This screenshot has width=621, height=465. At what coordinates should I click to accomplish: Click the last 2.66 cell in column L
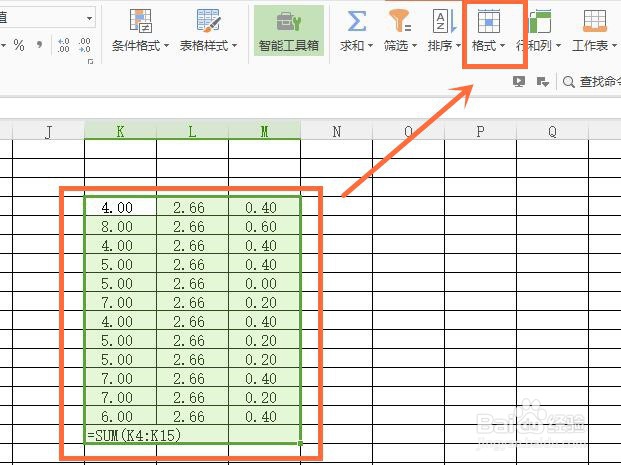[192, 416]
